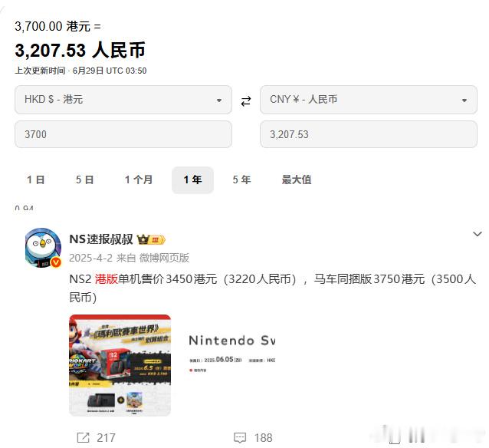489x448 pixels.
Task: Click the 3,207.53 converted amount field
Action: [369, 134]
